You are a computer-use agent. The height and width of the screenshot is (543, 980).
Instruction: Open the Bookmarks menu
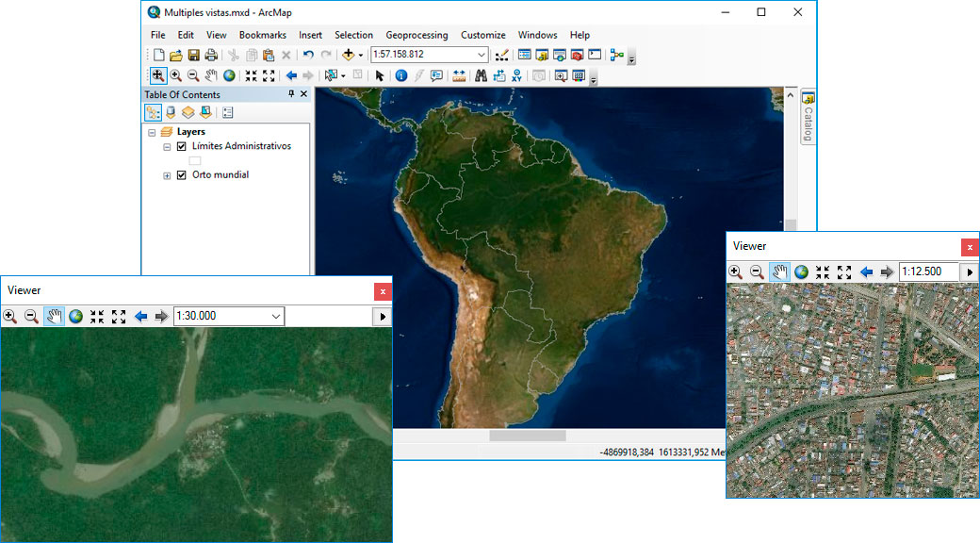(x=262, y=35)
